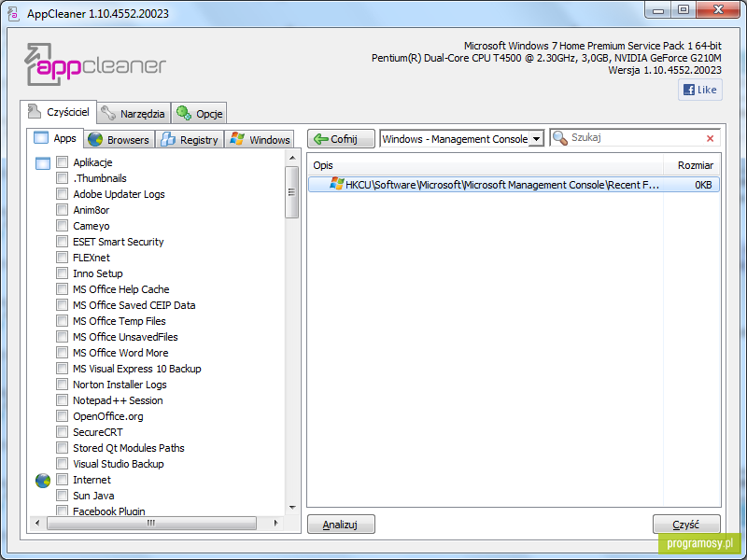Check the Inno Setup checkbox

[x=62, y=273]
